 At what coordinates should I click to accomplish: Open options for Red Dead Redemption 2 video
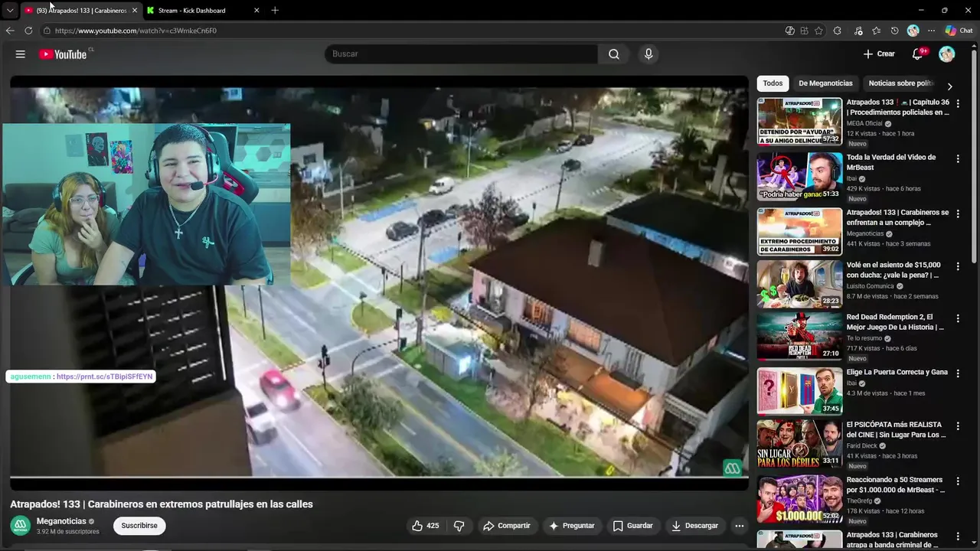(957, 318)
